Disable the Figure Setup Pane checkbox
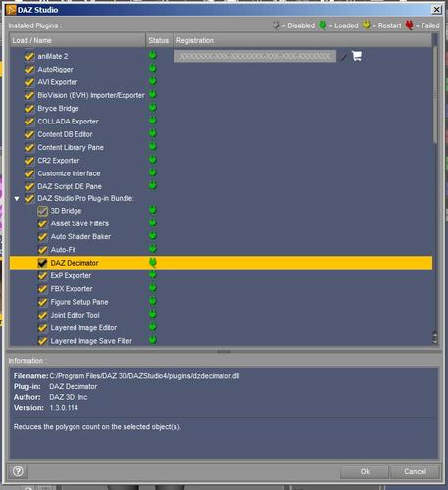This screenshot has height=490, width=448. coord(42,302)
